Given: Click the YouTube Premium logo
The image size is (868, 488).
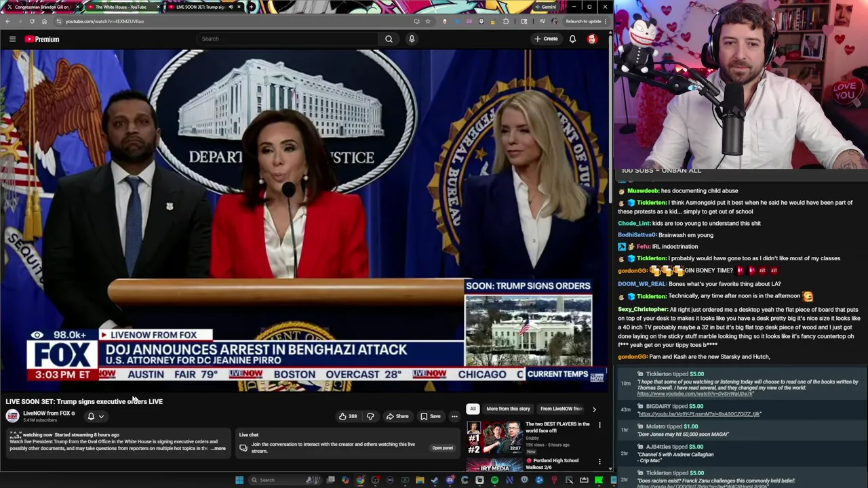Looking at the screenshot, I should click(43, 39).
